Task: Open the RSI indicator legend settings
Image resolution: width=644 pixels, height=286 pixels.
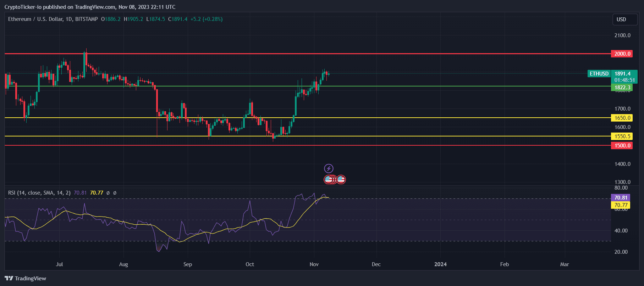Action: pyautogui.click(x=39, y=193)
